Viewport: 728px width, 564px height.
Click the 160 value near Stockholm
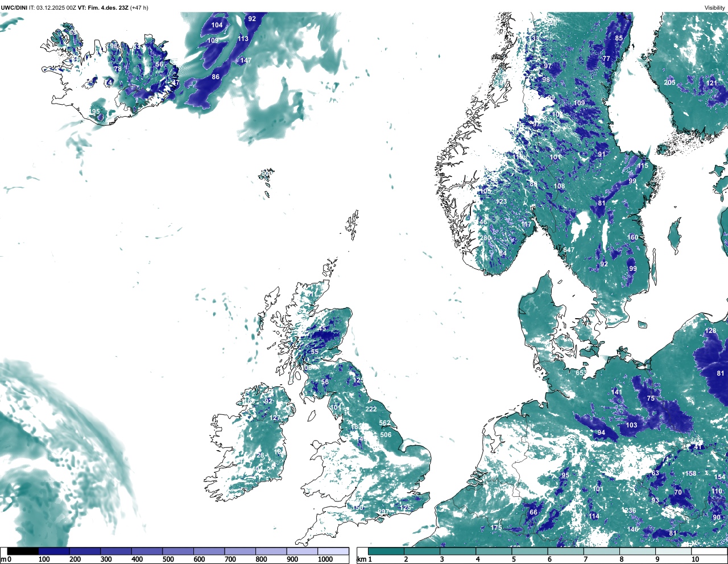click(x=632, y=237)
